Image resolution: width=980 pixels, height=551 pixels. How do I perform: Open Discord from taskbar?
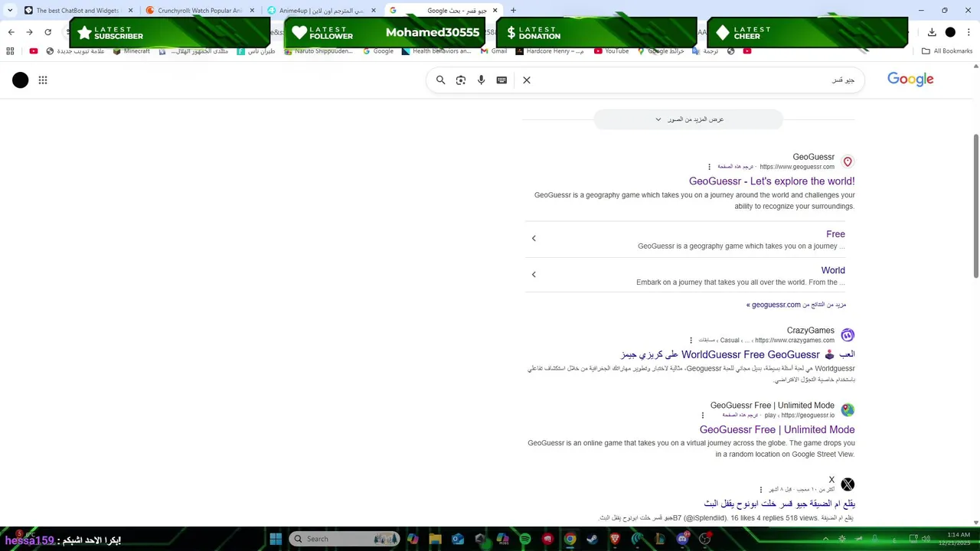682,539
